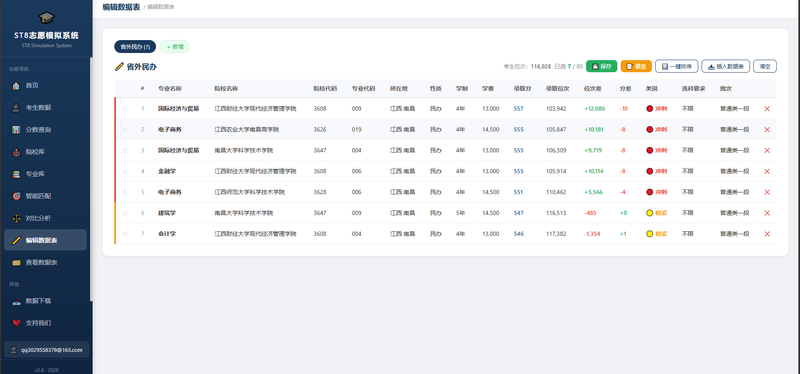The height and width of the screenshot is (374, 800).
Task: Click yellow 稳妥 dot in row 7 会计学
Action: tap(649, 234)
